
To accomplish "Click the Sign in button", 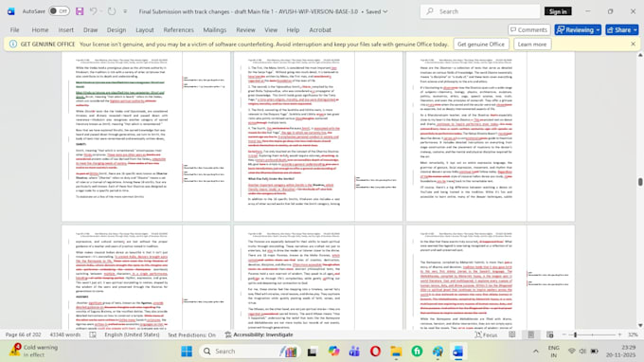I will [558, 11].
